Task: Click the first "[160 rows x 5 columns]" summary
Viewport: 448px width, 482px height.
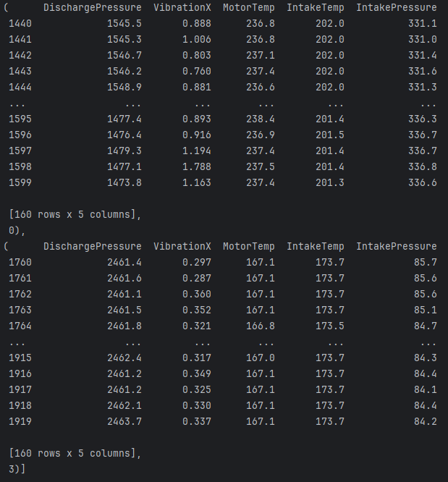Action: 75,215
